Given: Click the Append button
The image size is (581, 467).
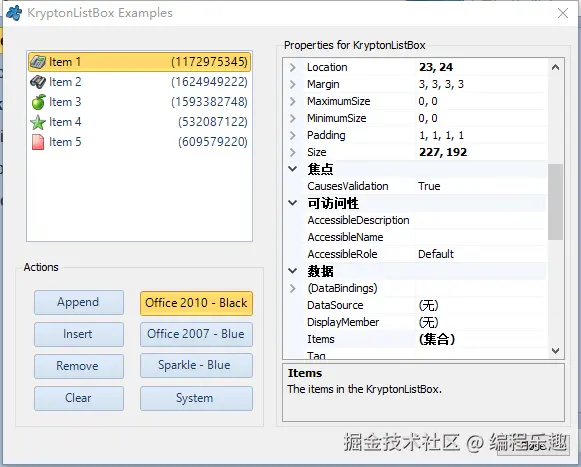Looking at the screenshot, I should [79, 302].
